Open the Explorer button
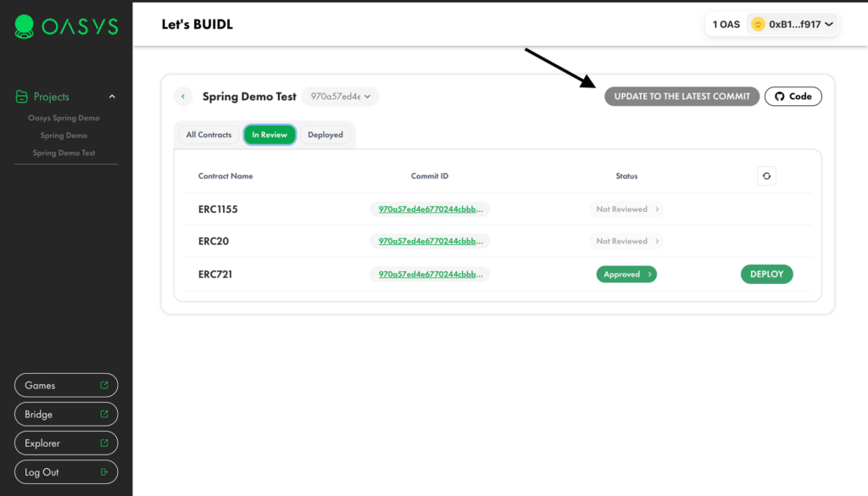The height and width of the screenshot is (496, 868). pos(66,443)
